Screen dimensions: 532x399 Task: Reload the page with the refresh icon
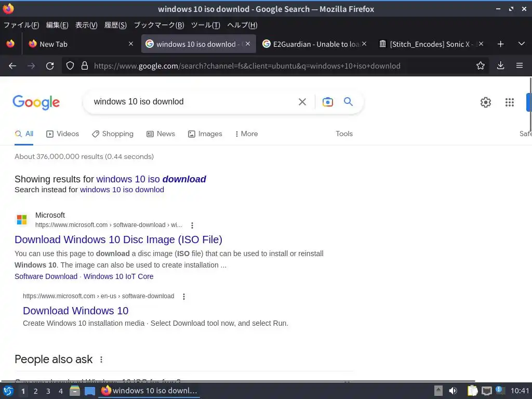(50, 66)
